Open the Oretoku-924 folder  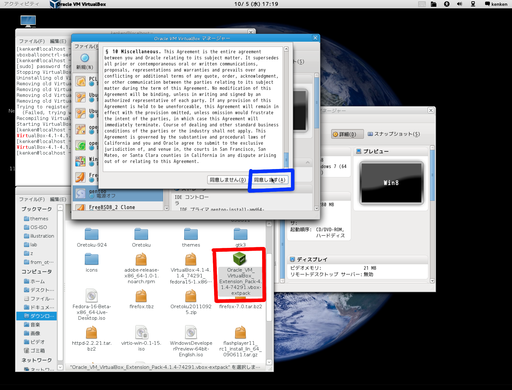click(x=92, y=237)
